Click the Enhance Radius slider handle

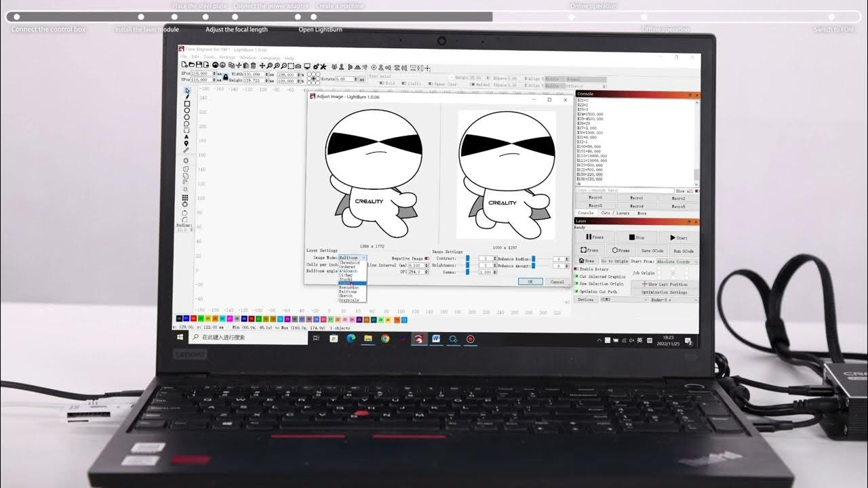click(x=534, y=258)
